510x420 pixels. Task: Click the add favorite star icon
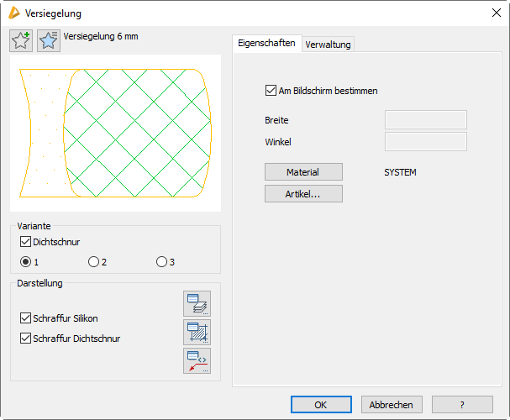(21, 40)
